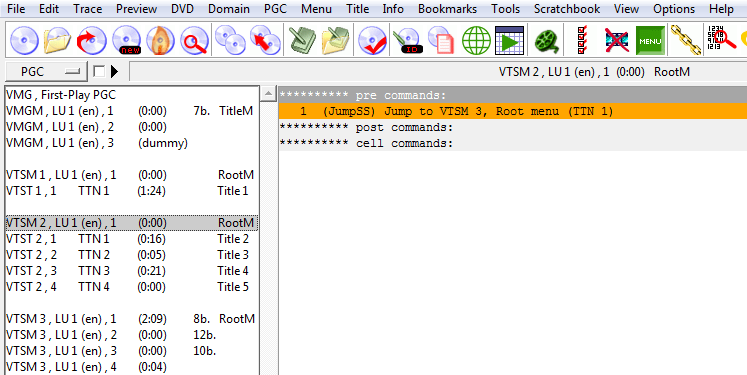Screen dimensions: 747x375
Task: Open the Tools menu
Action: tap(505, 9)
